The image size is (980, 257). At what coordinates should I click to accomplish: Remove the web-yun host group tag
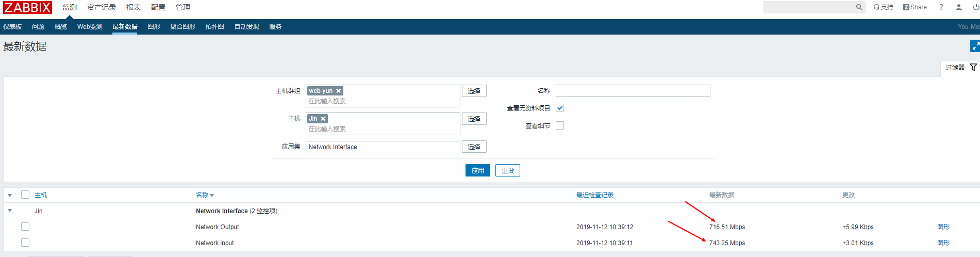[339, 91]
